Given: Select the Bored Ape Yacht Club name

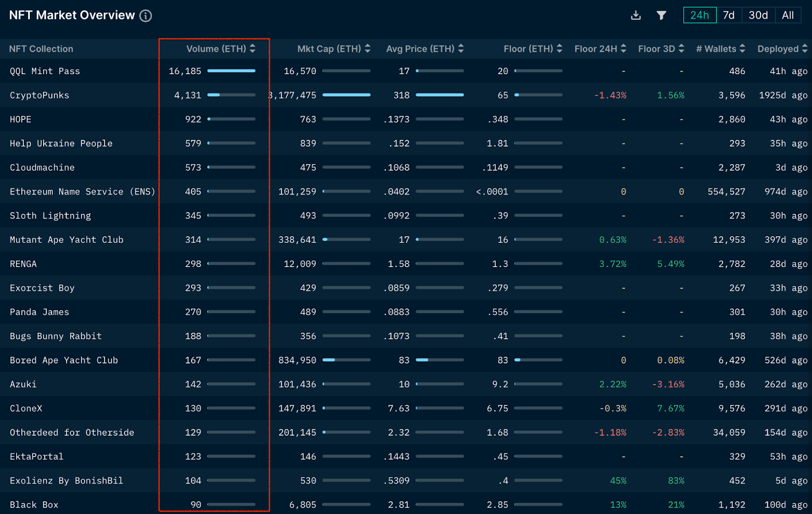Looking at the screenshot, I should pos(64,360).
